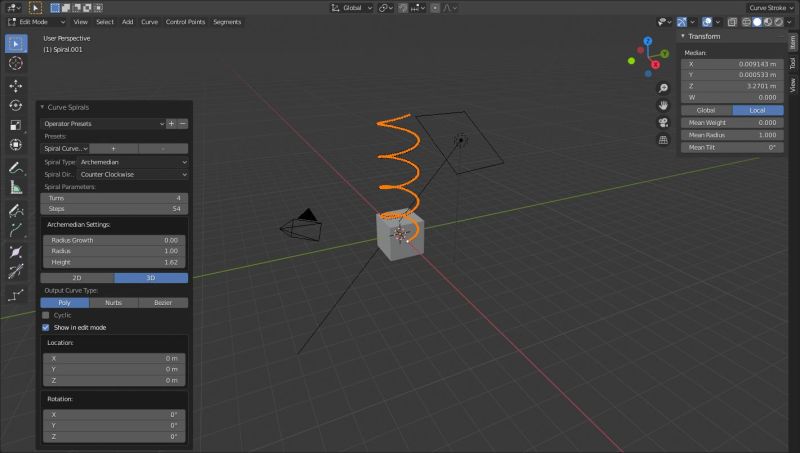Click the Zoom view magnifier icon
800x453 pixels.
(663, 88)
